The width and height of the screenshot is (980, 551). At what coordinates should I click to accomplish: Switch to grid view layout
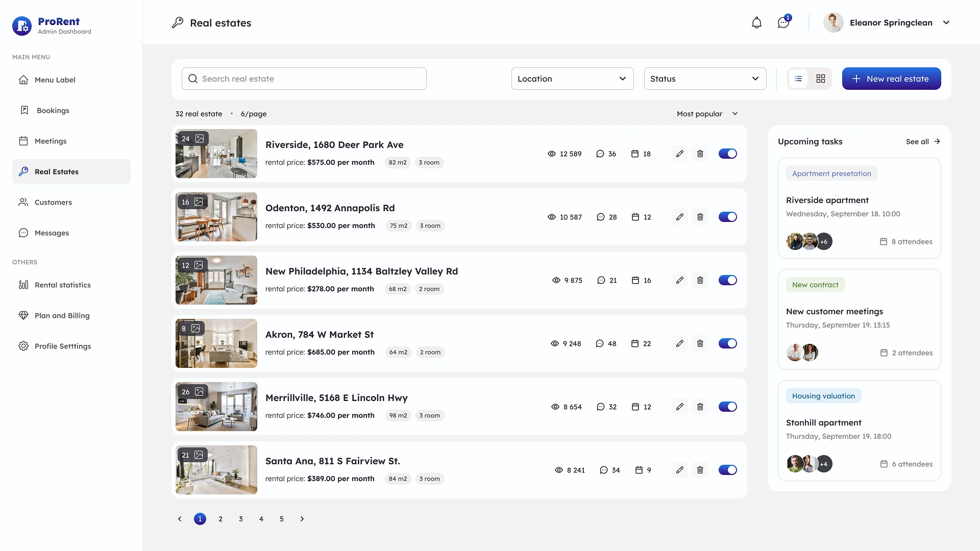[x=820, y=79]
